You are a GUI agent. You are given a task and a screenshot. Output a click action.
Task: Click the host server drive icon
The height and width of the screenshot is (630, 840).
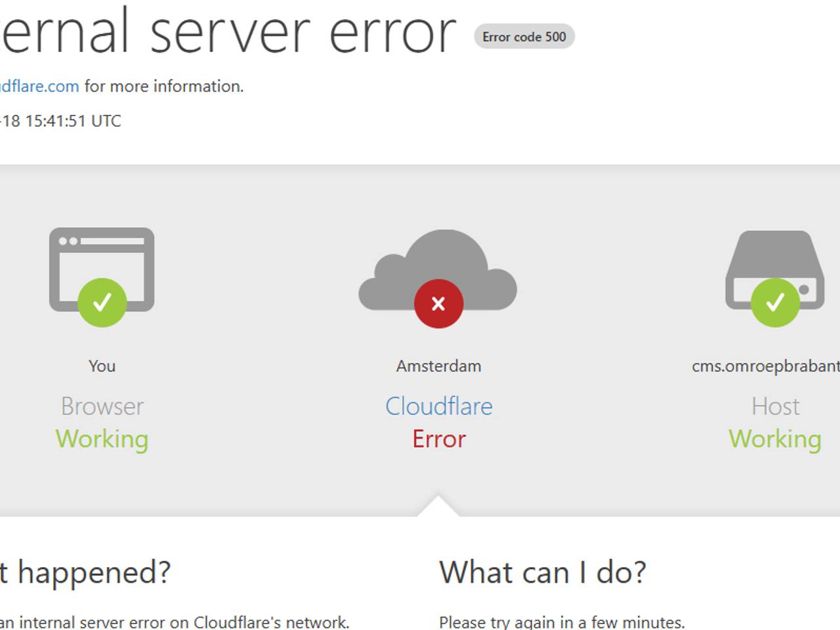775,256
